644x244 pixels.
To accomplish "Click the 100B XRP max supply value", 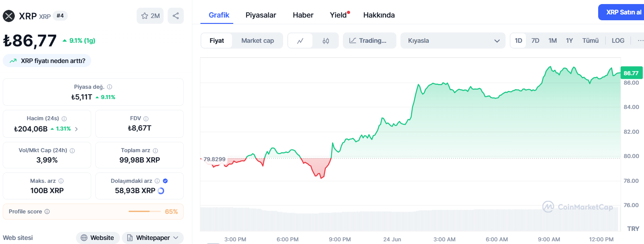I will click(x=47, y=190).
